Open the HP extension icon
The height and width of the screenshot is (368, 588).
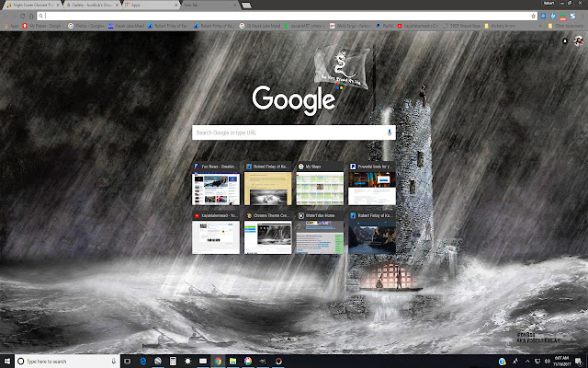[x=553, y=17]
